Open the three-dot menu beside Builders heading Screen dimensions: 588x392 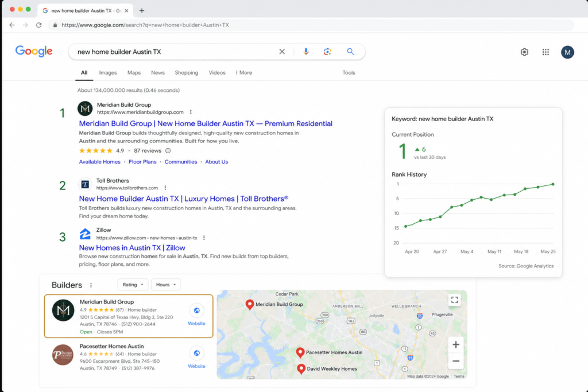coord(91,285)
